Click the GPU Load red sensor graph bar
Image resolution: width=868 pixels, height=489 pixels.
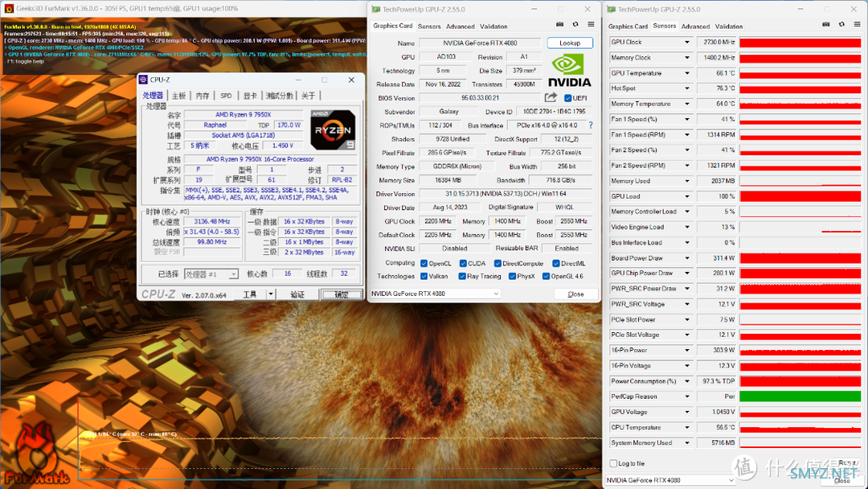click(x=800, y=196)
